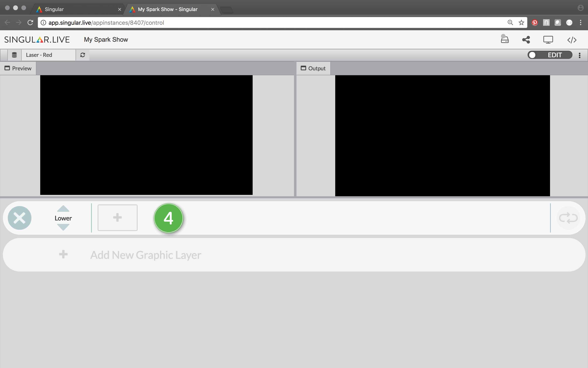Click the Output black viewport
The image size is (588, 368).
(x=442, y=136)
